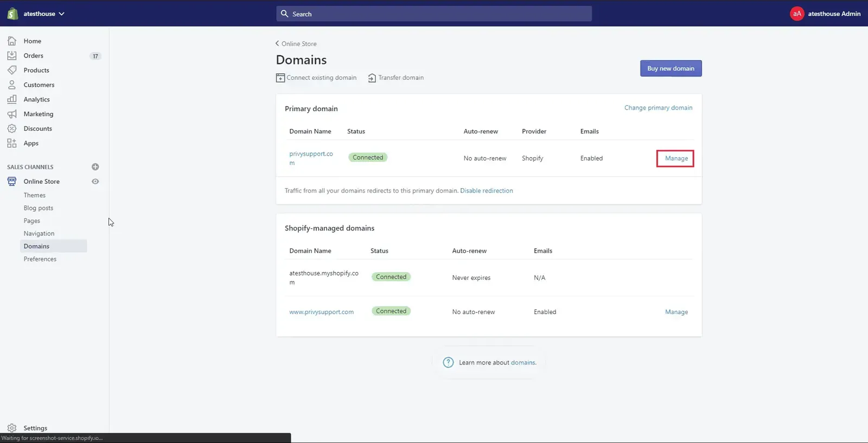Click the Customers person icon
This screenshot has width=868, height=443.
pos(12,85)
